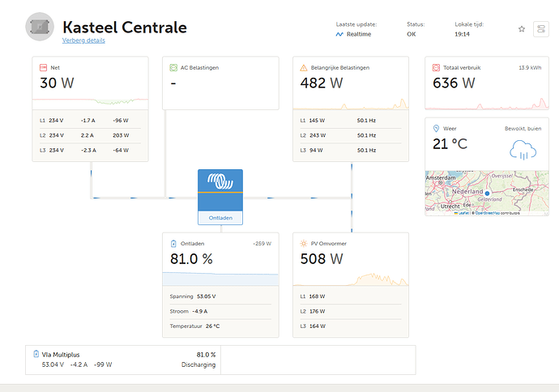
Task: Click the Bewolkt, buien weather description
Action: [523, 129]
